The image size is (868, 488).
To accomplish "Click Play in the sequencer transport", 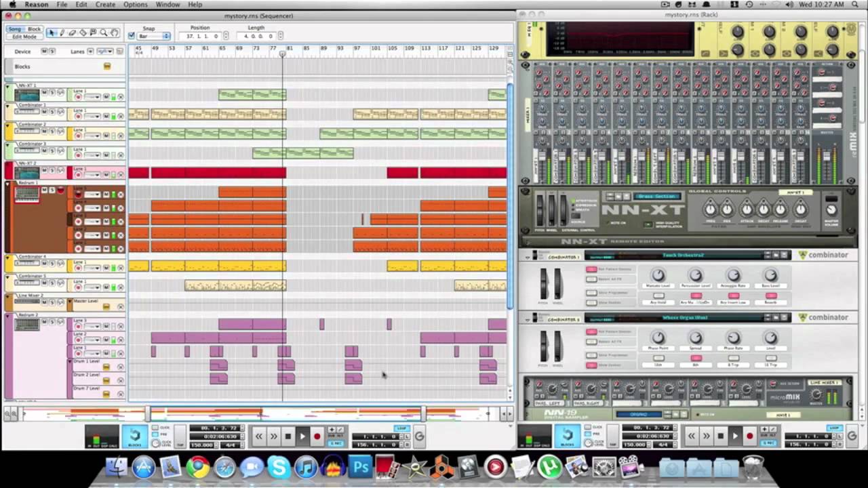I will pyautogui.click(x=302, y=436).
